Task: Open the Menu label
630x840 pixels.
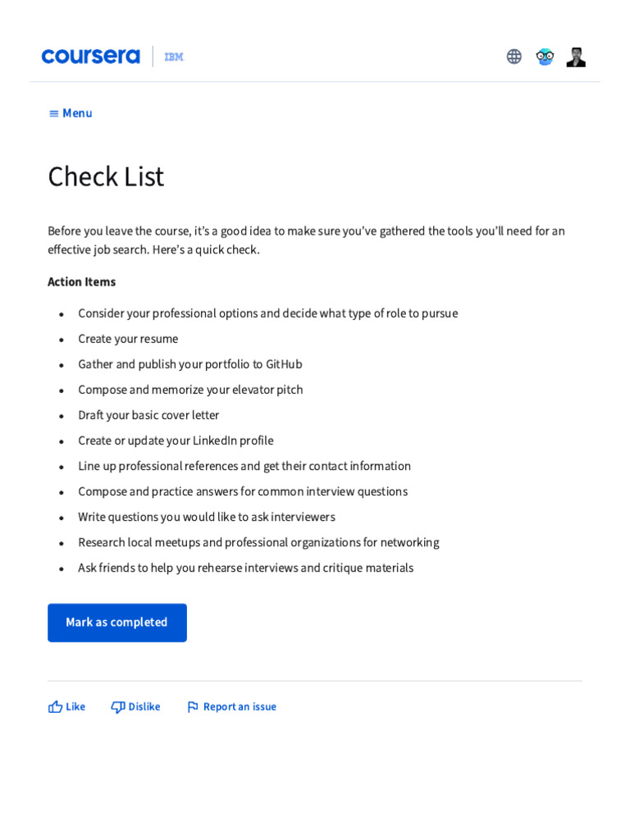Action: (x=77, y=113)
